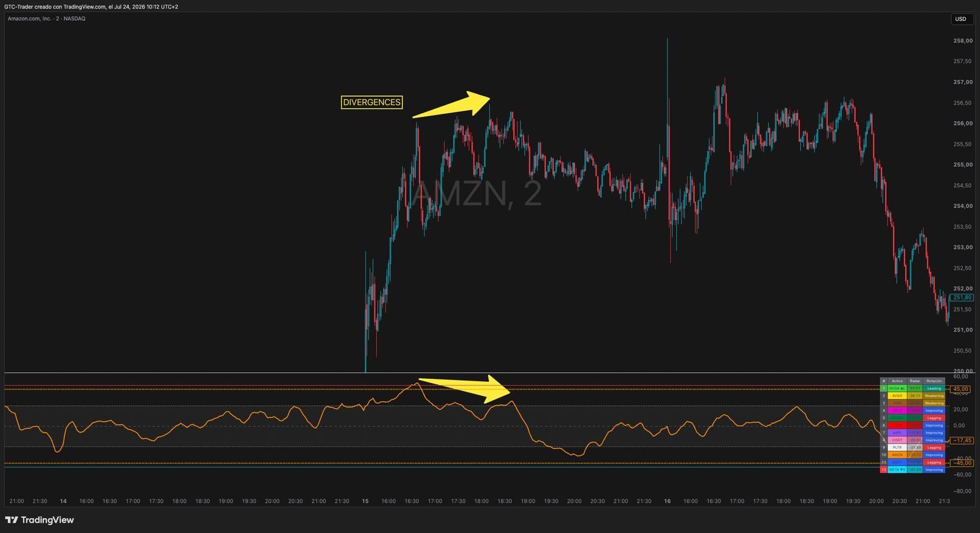Click the date label 15 on time axis
Viewport: 980px width, 533px height.
pyautogui.click(x=365, y=501)
